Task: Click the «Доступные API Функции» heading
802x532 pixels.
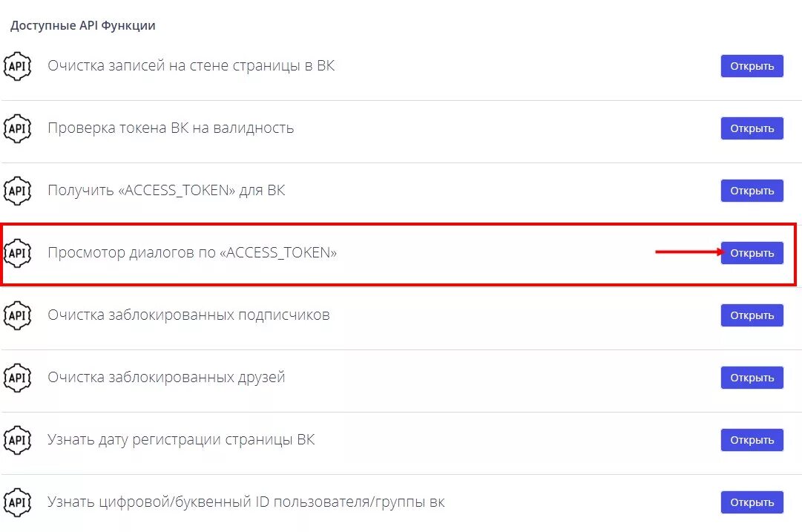Action: coord(83,25)
